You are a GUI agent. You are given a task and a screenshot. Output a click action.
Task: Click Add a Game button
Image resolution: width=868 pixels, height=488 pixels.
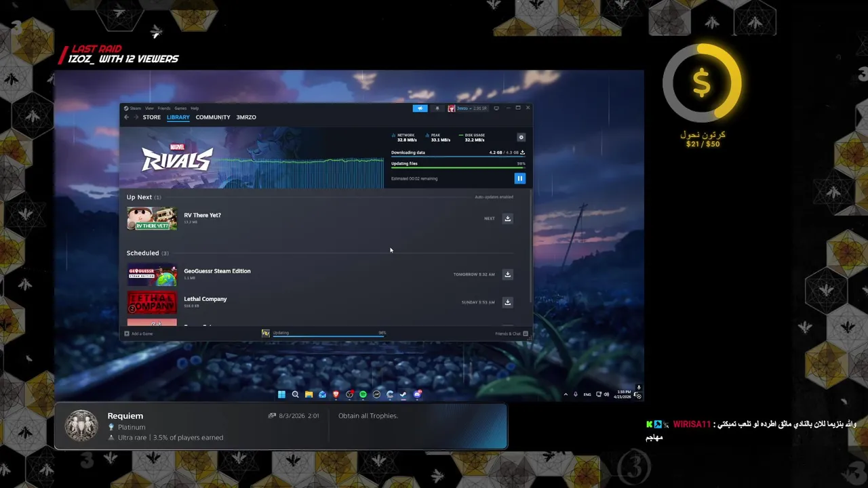(x=138, y=333)
